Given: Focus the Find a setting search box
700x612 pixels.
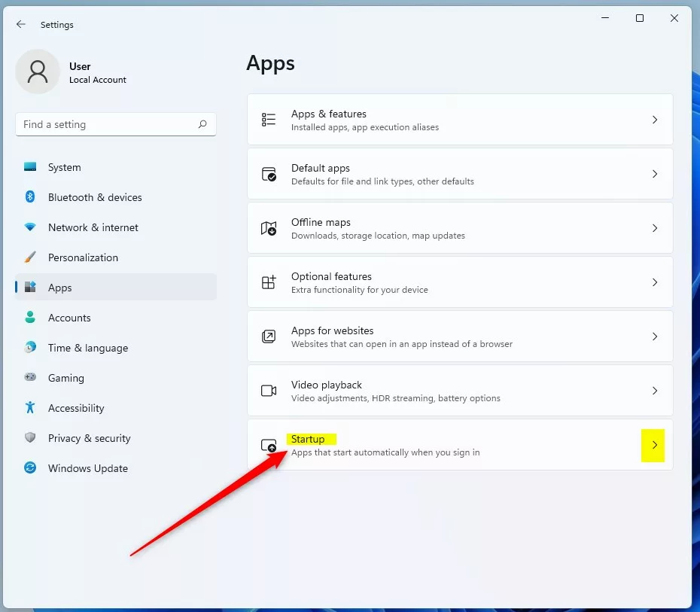Looking at the screenshot, I should point(105,124).
